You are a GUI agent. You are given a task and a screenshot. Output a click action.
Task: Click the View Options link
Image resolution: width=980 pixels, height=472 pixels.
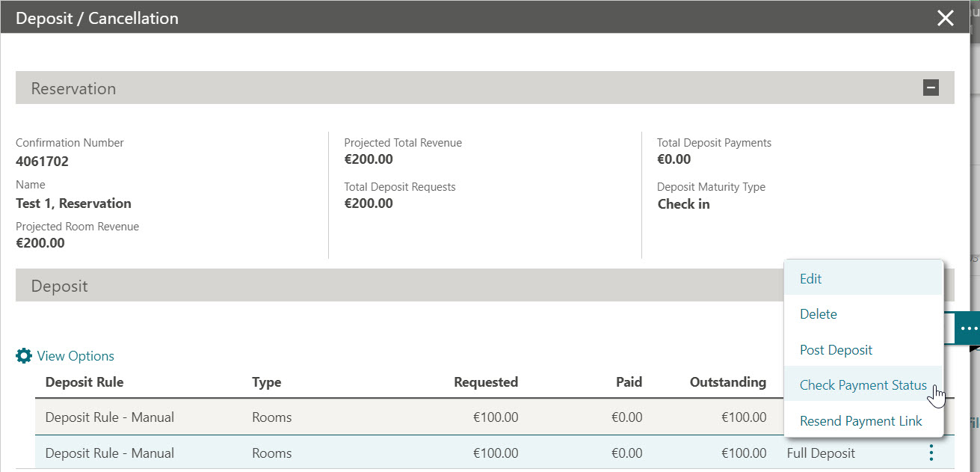click(x=75, y=355)
